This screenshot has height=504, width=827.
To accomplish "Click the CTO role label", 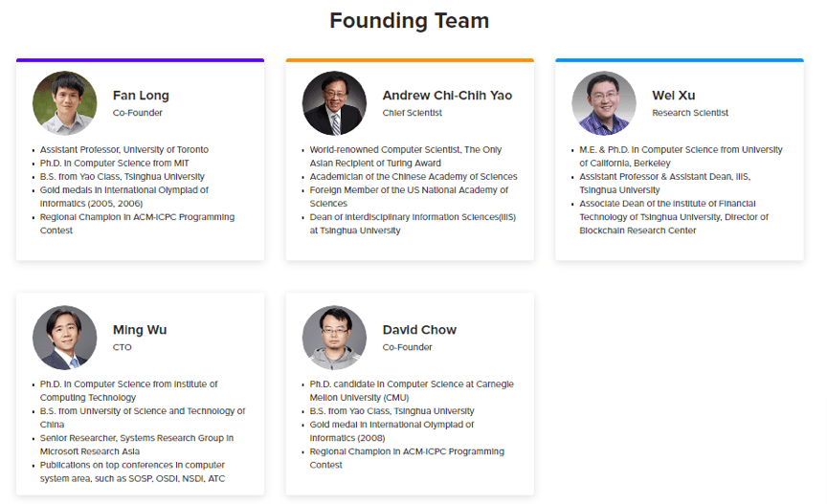I will (x=122, y=347).
